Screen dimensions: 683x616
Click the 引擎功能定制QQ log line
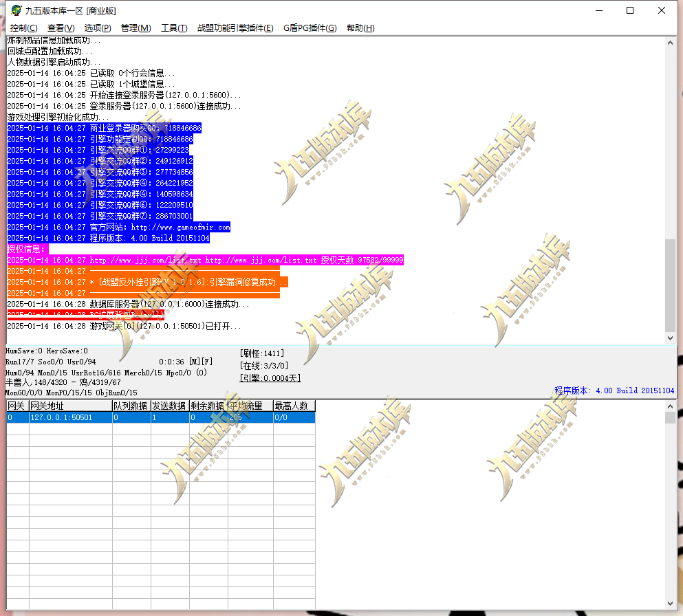(x=100, y=139)
